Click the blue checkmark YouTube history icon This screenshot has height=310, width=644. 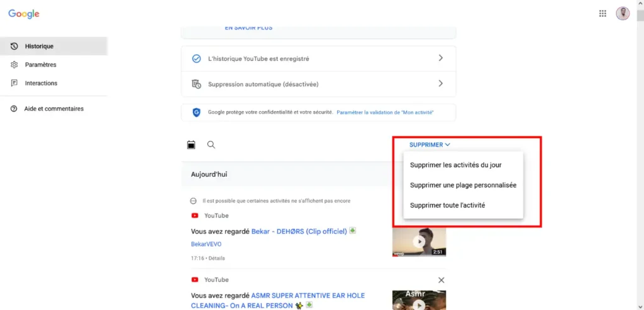pos(196,58)
